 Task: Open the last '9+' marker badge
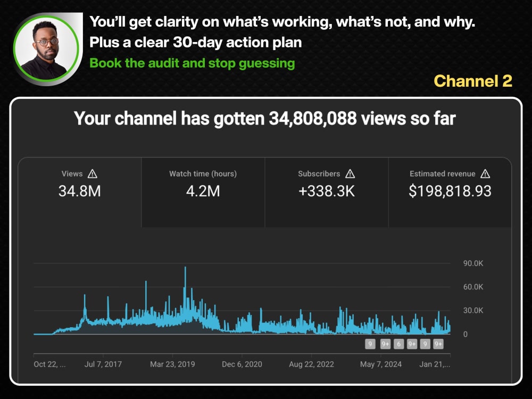click(438, 344)
